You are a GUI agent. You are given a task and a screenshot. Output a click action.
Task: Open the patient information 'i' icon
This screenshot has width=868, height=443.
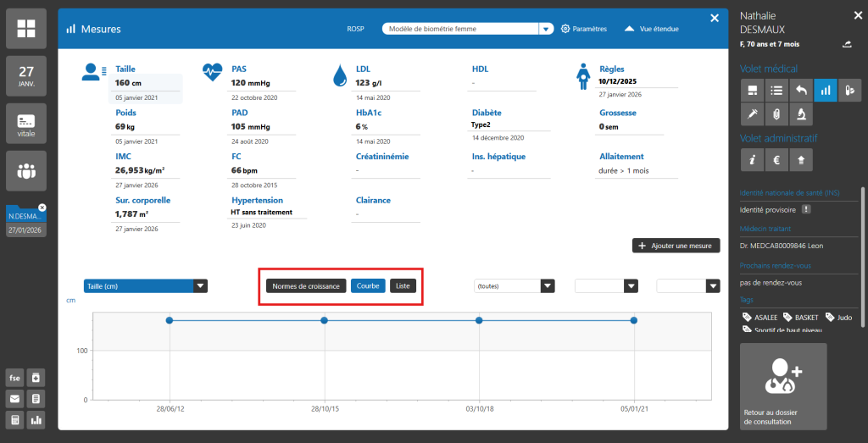tap(751, 158)
